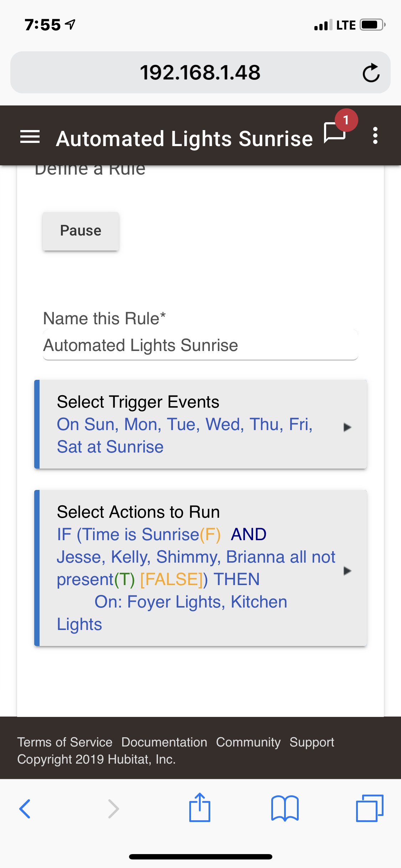Open the three-dot overflow menu
This screenshot has height=868, width=401.
375,135
